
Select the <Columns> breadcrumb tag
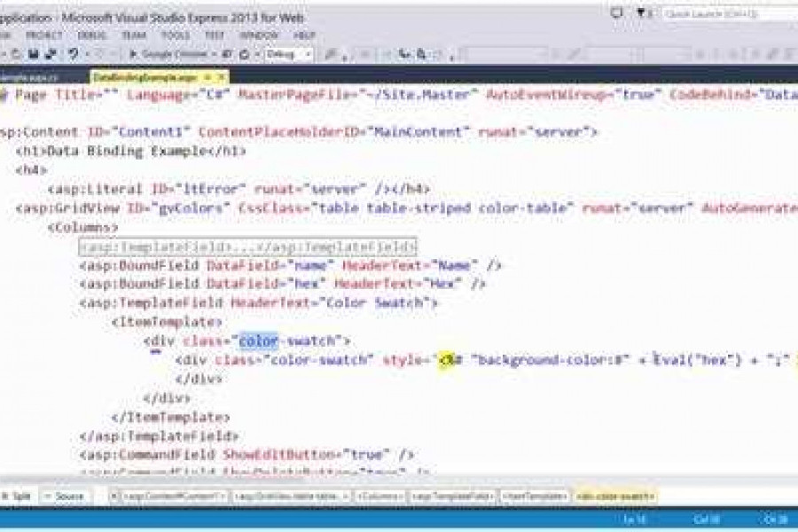click(380, 497)
